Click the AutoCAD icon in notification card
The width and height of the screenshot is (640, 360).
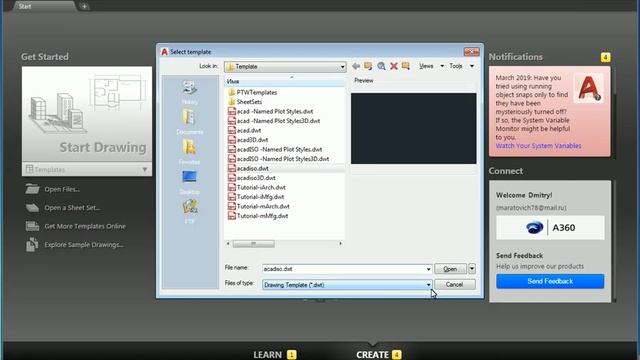pos(589,87)
